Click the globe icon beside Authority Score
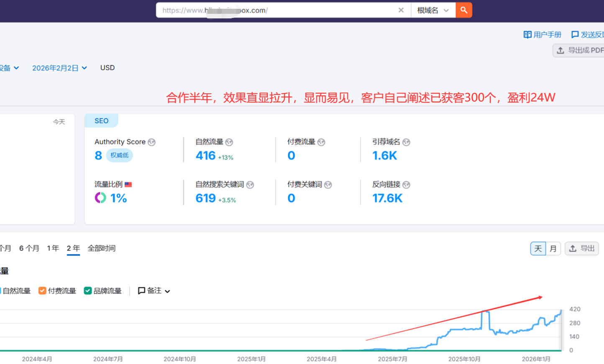Screen dimensions: 604x364 [x=152, y=142]
